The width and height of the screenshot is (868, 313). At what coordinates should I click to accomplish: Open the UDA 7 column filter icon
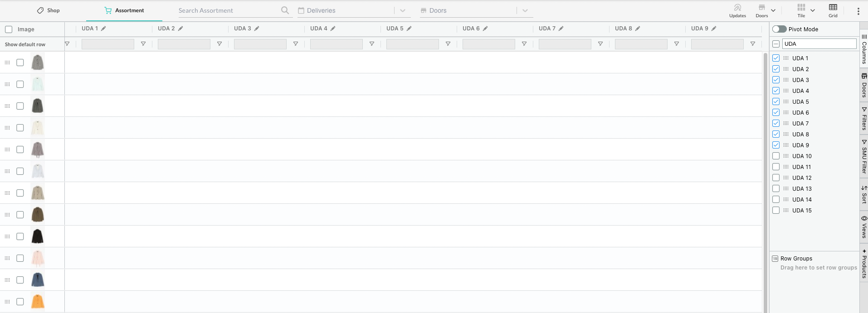pos(600,44)
